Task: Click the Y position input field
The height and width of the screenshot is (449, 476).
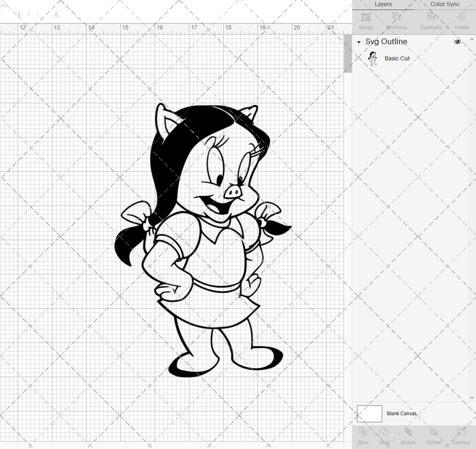Action: pos(43,14)
